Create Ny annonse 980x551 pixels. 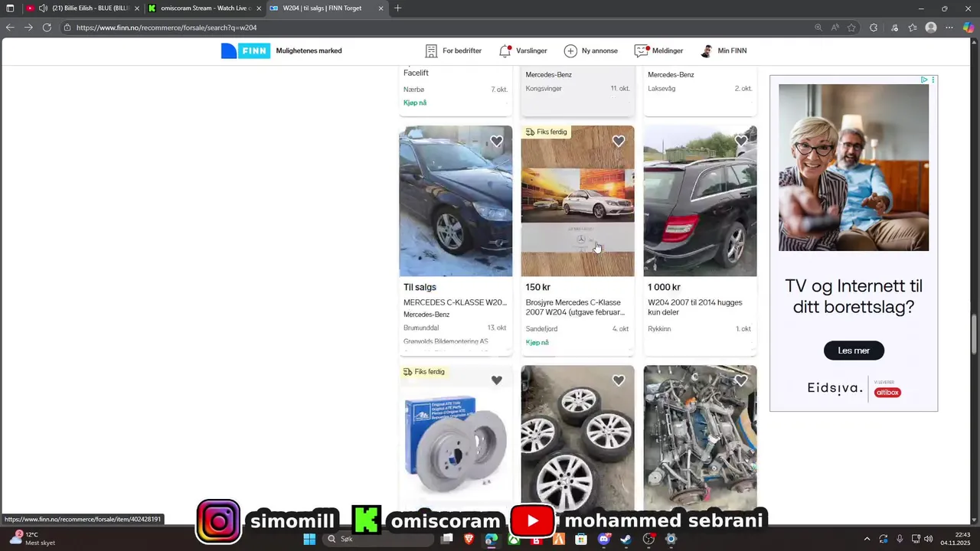point(591,51)
